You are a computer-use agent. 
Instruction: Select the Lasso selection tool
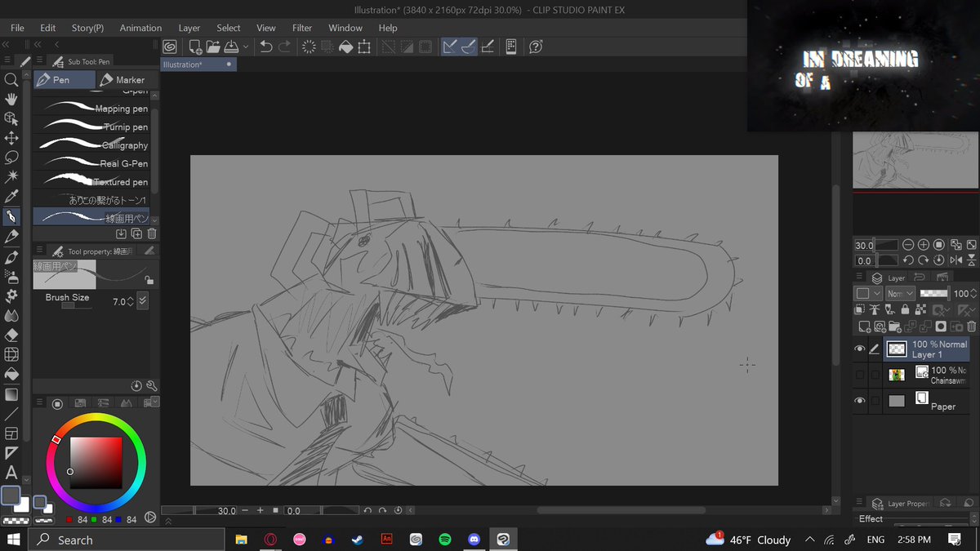(11, 158)
